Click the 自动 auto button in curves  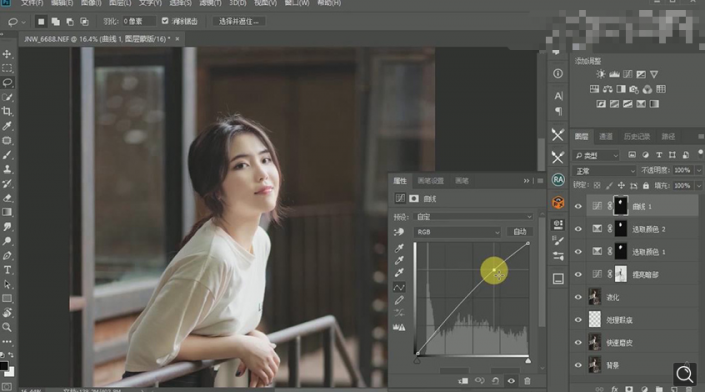520,232
